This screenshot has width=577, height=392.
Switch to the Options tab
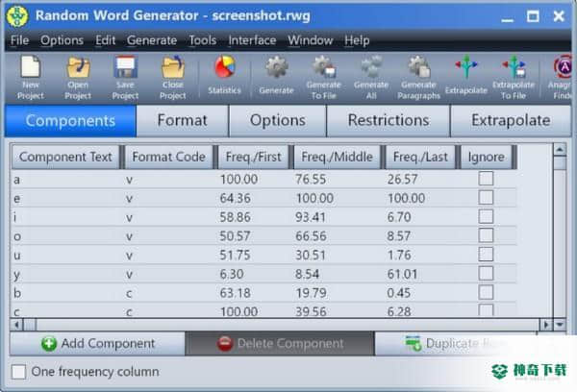[278, 121]
